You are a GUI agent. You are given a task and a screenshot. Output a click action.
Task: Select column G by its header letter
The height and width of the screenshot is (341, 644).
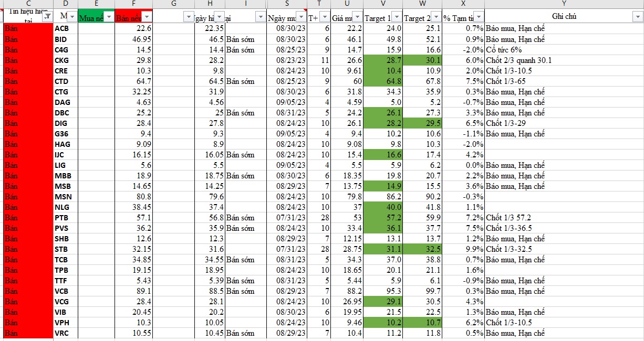(174, 4)
